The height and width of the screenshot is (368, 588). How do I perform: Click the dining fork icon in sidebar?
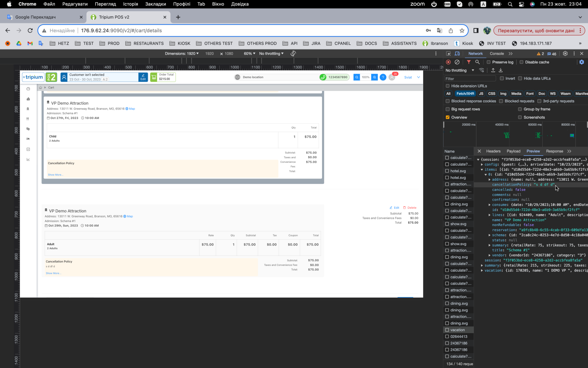[x=28, y=119]
